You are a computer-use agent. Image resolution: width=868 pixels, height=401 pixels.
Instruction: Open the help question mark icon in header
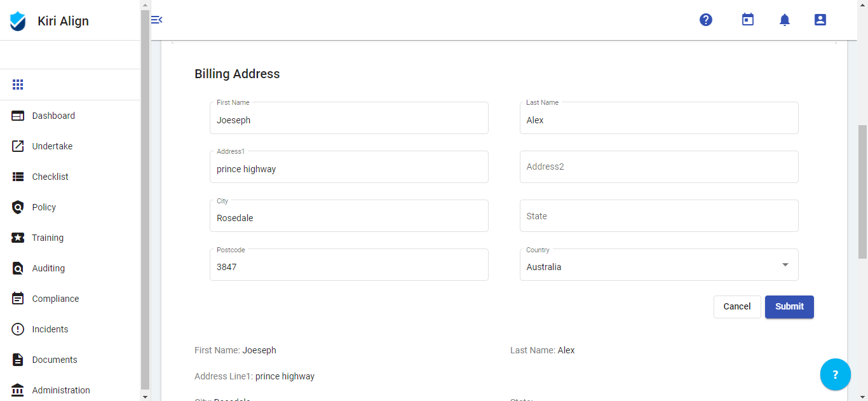click(x=706, y=20)
